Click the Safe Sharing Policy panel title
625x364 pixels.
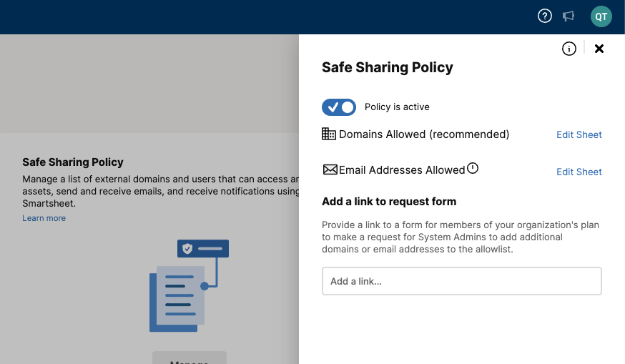tap(388, 68)
